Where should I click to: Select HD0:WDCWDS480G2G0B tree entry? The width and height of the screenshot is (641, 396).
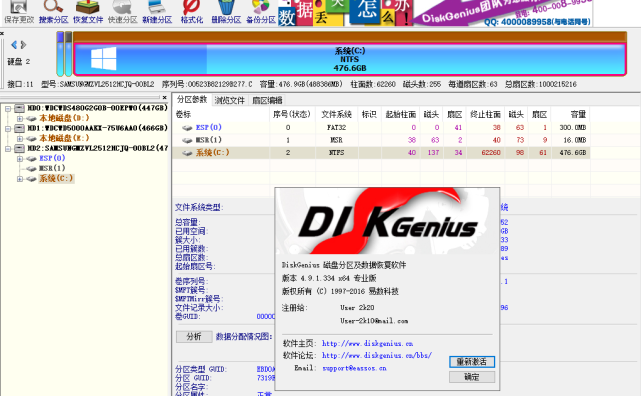pos(97,108)
